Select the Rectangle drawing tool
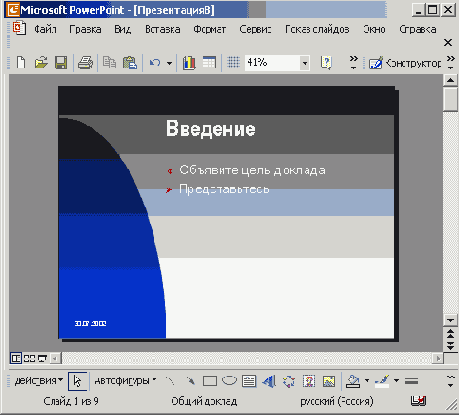459x415 pixels. click(210, 381)
